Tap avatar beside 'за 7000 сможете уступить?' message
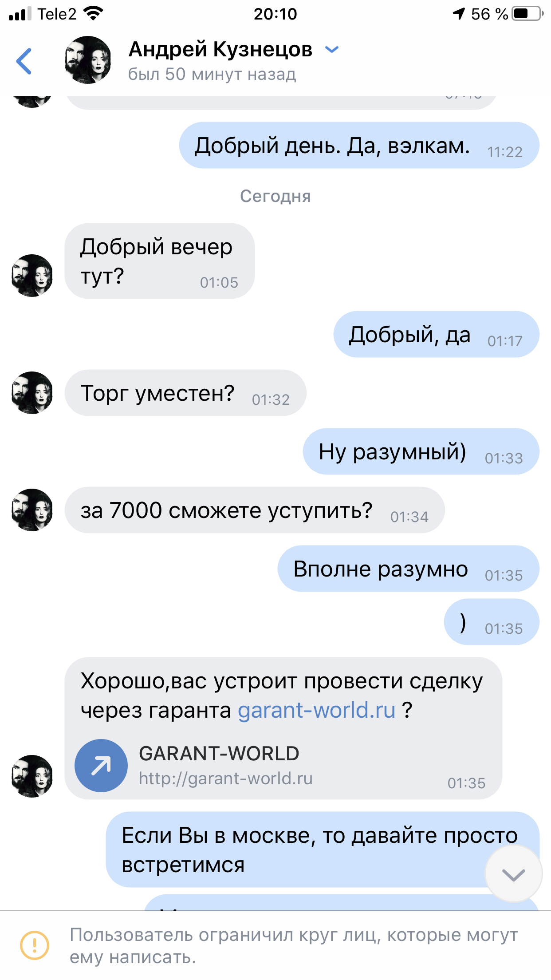 click(32, 510)
